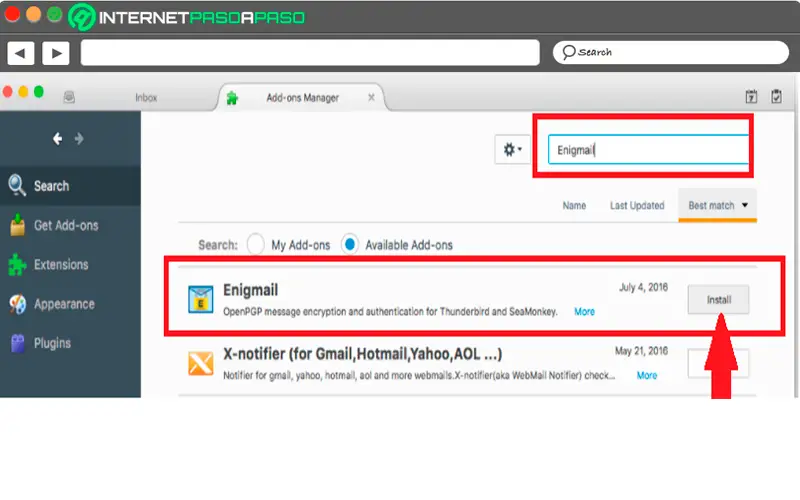Click the browser frame forward arrow button

click(56, 53)
